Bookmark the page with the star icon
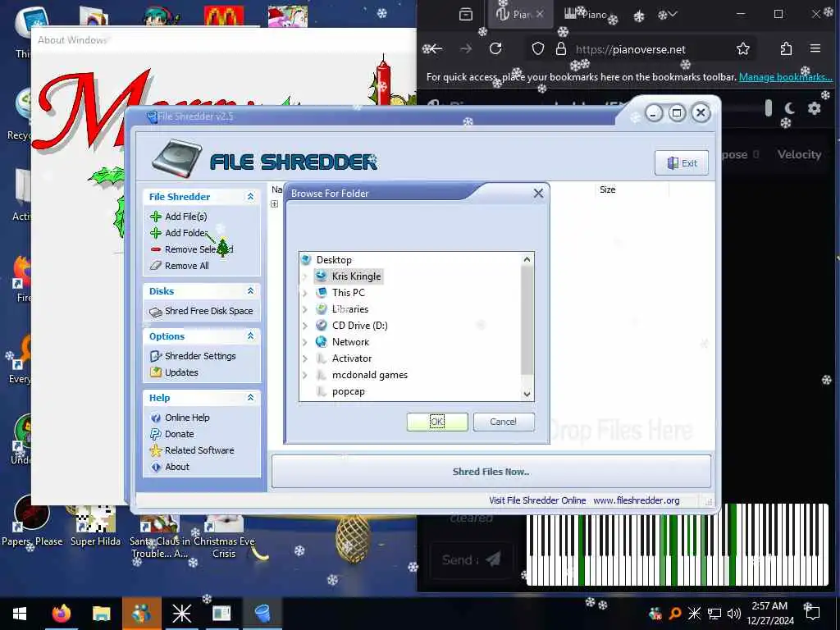Viewport: 840px width, 630px height. click(743, 48)
